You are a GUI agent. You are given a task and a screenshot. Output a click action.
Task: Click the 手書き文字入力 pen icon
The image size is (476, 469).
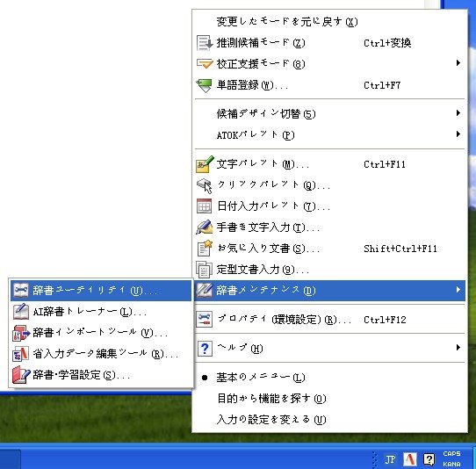(x=205, y=227)
